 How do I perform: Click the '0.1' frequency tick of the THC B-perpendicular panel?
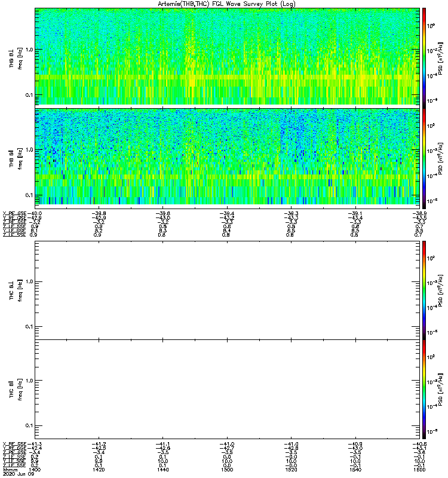[29, 326]
